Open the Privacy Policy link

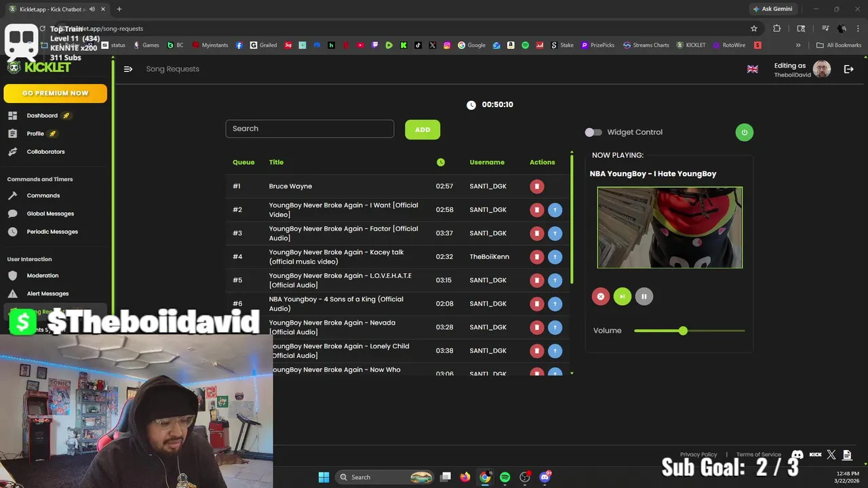pyautogui.click(x=698, y=455)
